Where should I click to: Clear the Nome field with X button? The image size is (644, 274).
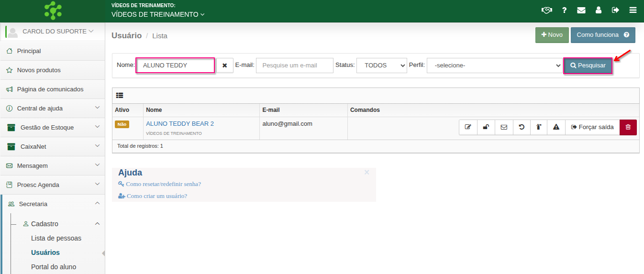coord(224,66)
